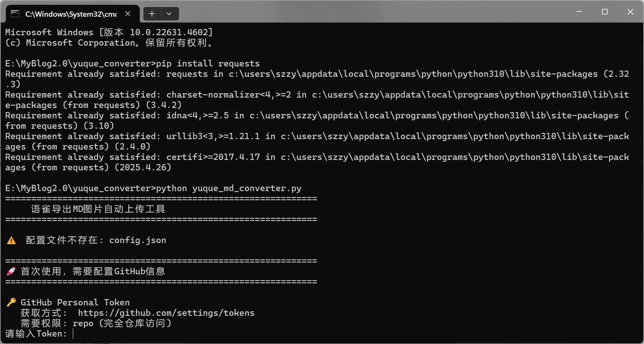
Task: Click the "python yuque_md_converter.py" command text
Action: [x=228, y=188]
